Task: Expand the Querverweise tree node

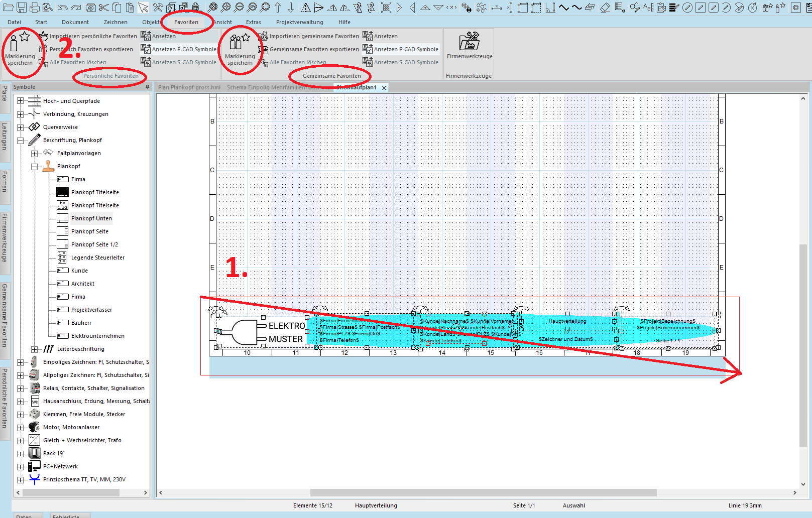Action: (x=20, y=127)
